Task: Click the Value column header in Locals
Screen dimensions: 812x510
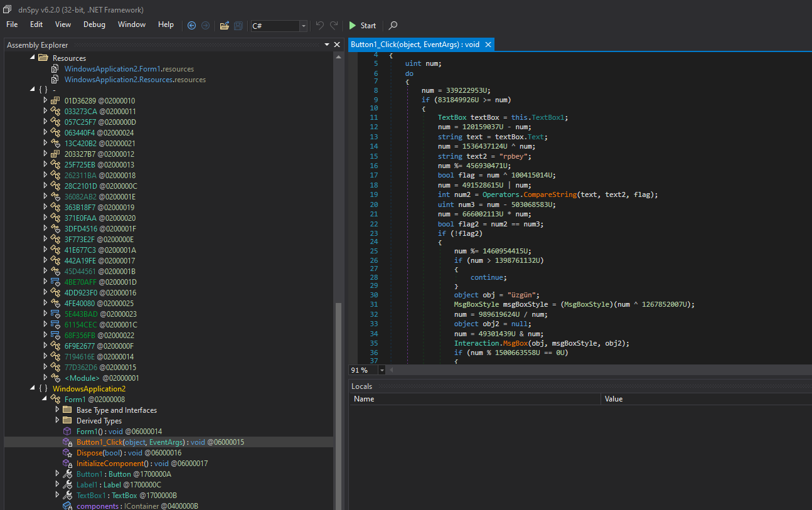Action: pyautogui.click(x=707, y=398)
